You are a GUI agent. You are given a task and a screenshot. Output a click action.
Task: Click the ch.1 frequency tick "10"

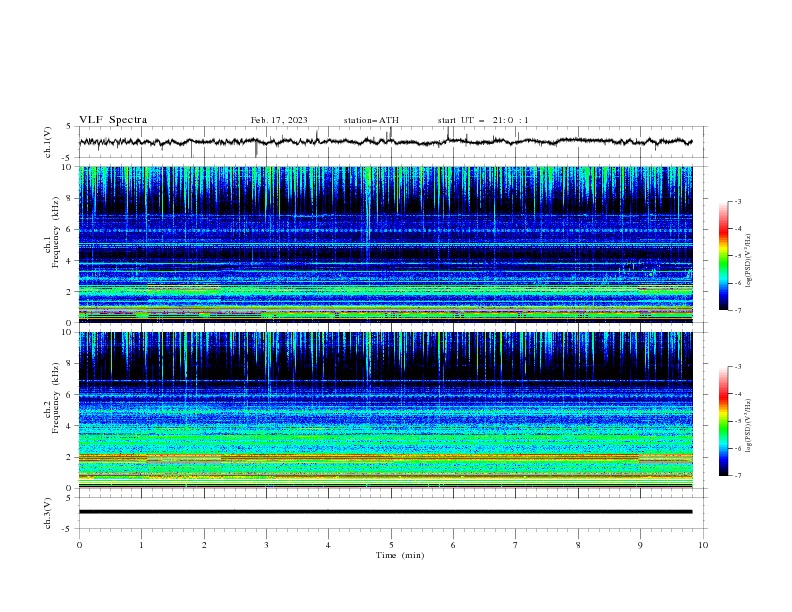pyautogui.click(x=66, y=167)
